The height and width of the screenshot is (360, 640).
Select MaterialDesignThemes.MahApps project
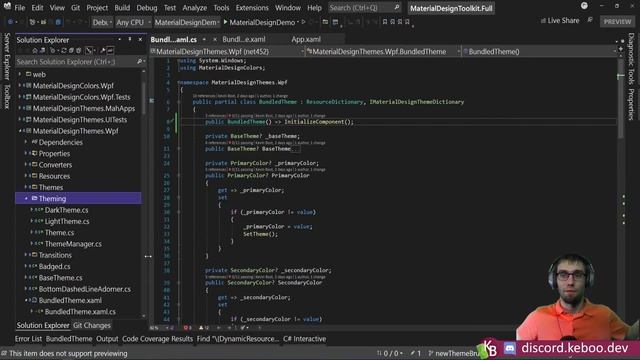click(x=84, y=109)
